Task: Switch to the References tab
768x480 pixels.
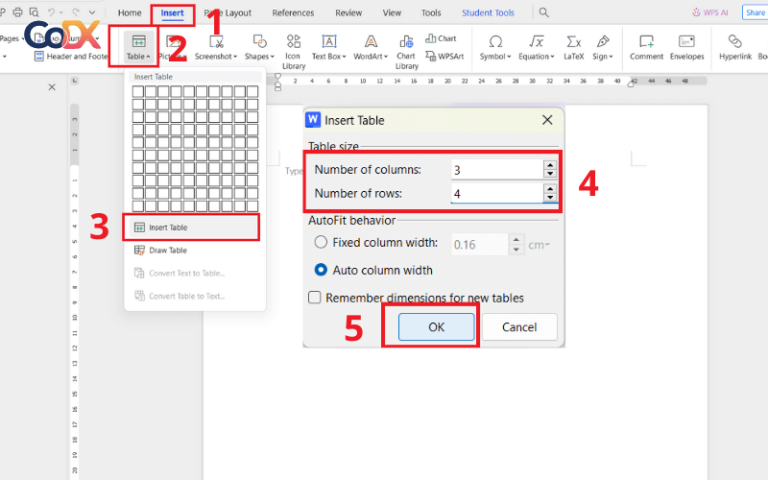Action: click(x=293, y=13)
